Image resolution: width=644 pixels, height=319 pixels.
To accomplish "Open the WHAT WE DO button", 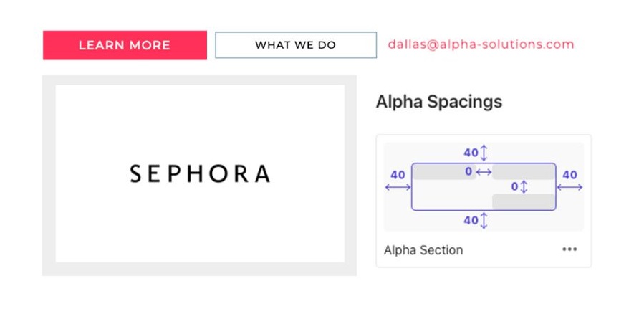I will (x=296, y=45).
